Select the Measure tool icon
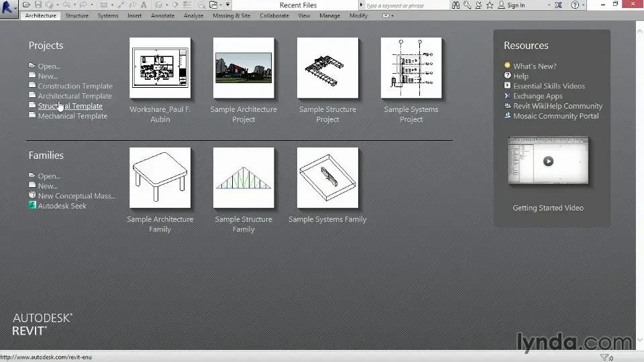644x362 pixels. pos(103,5)
